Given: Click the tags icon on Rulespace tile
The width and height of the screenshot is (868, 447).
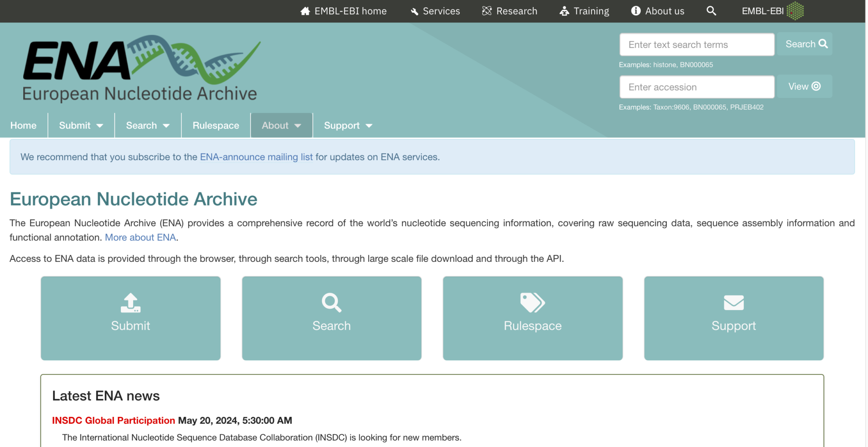Looking at the screenshot, I should (532, 303).
